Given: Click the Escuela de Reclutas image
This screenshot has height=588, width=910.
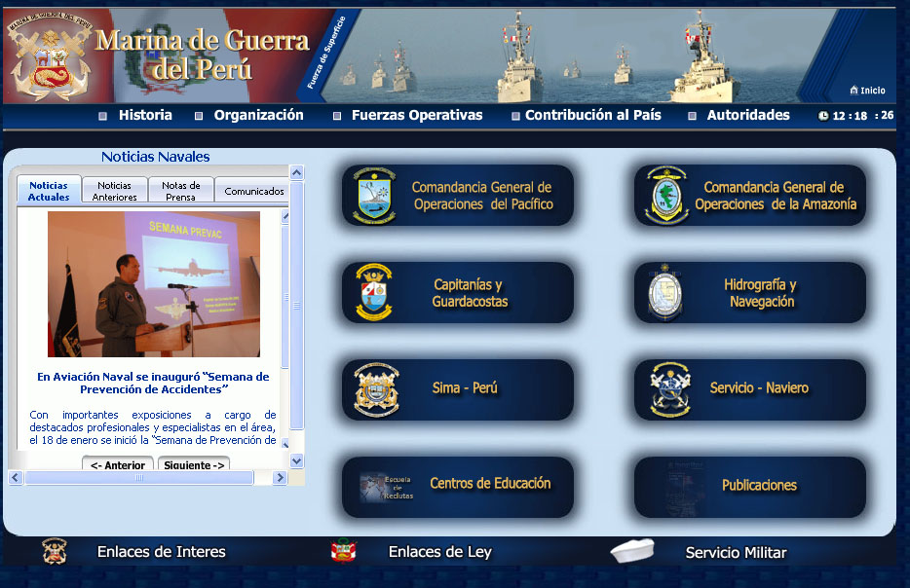Looking at the screenshot, I should pos(386,487).
